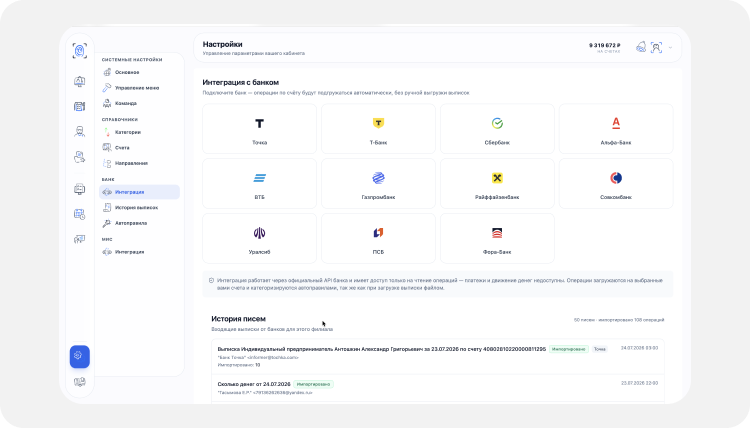Click the Интеграция с банком heading
Viewport: 750px width, 428px height.
241,82
